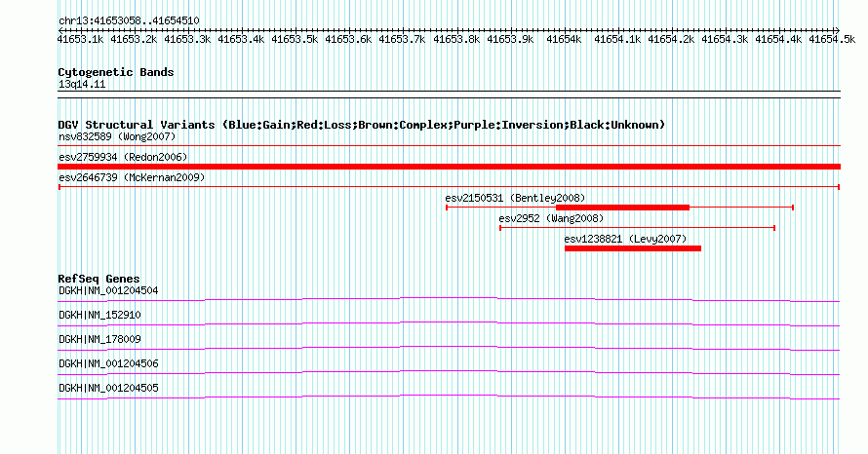This screenshot has height=454, width=868.
Task: Click the DGV Structural Variants track heading
Action: (362, 125)
